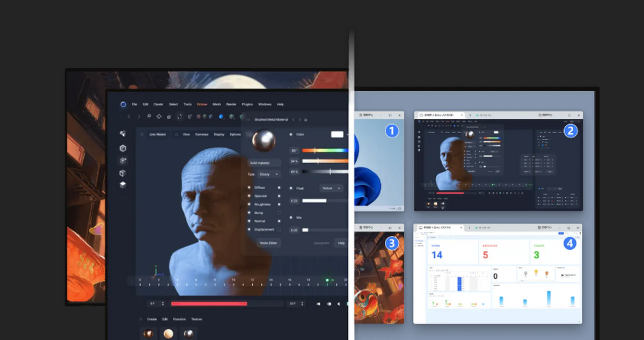
Task: Select the move tool with four-way arrows
Action: [159, 117]
